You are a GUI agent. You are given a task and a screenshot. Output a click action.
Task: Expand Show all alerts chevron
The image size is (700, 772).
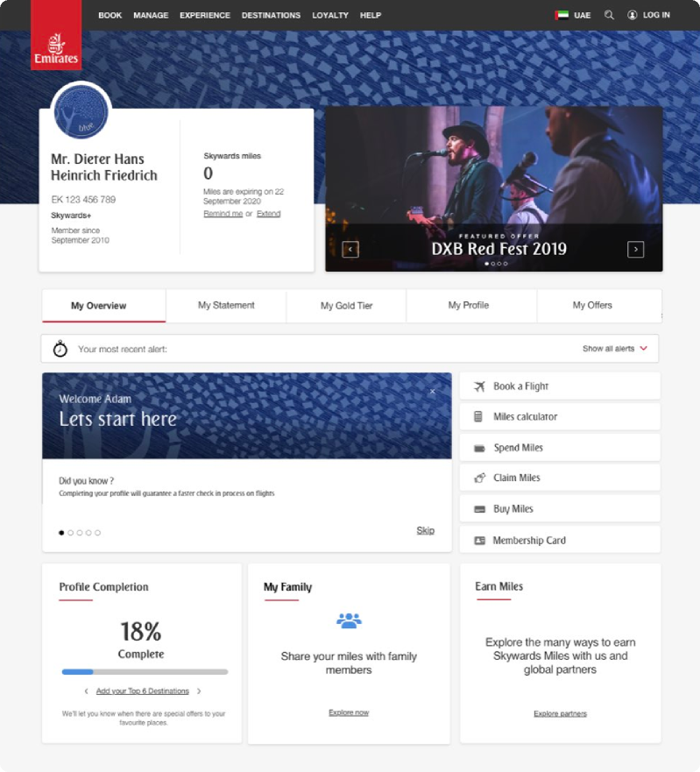[643, 348]
